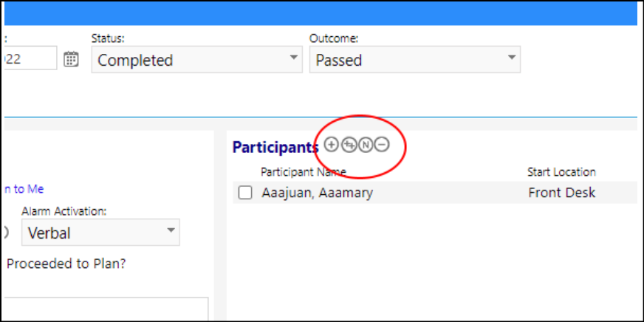Open the calendar date picker icon
Screen dimensions: 644x322
coord(71,59)
